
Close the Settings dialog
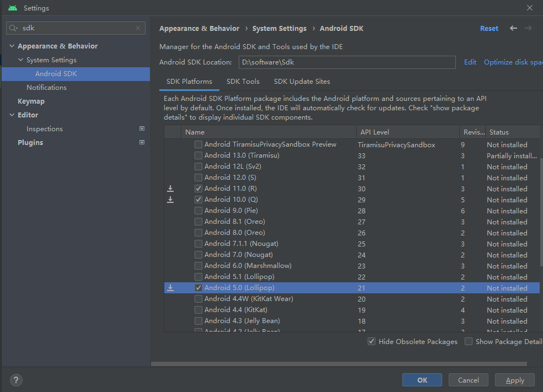(530, 8)
